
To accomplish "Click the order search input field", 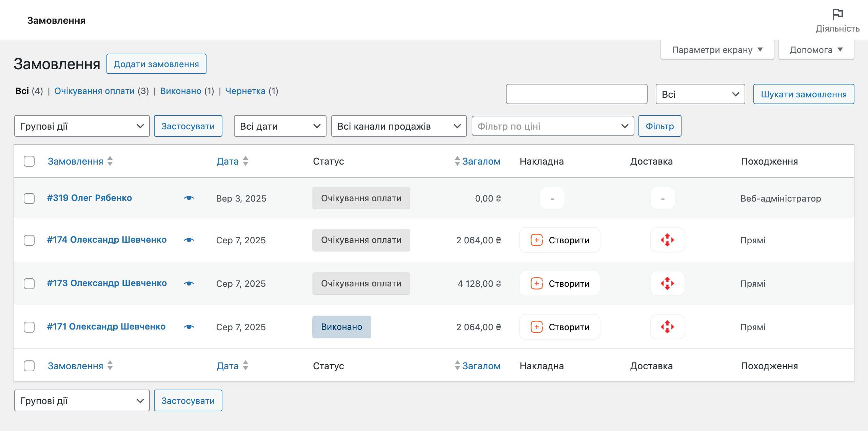I will click(576, 94).
